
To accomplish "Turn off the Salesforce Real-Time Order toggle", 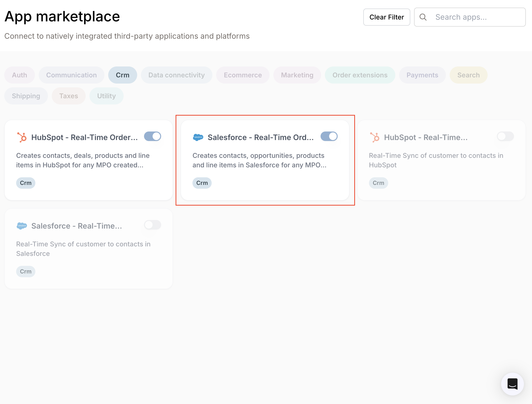I will (x=329, y=136).
